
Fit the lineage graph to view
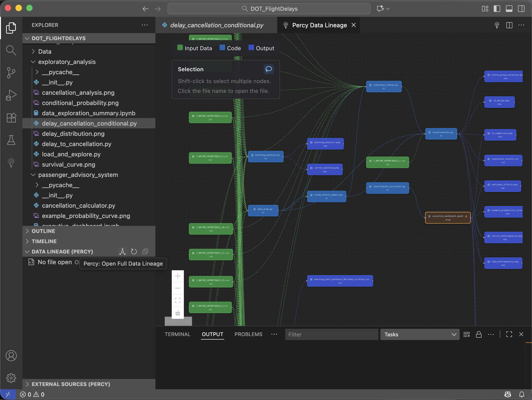point(178,300)
